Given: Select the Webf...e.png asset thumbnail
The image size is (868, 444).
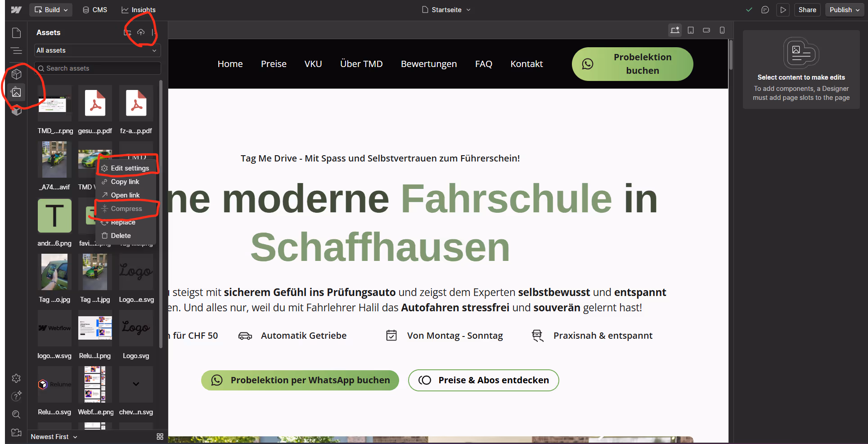Looking at the screenshot, I should click(95, 385).
